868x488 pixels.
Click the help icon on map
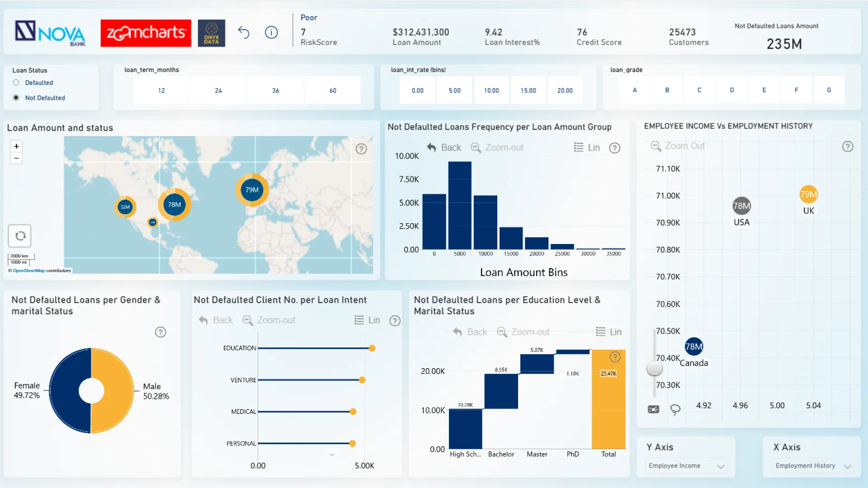click(361, 149)
